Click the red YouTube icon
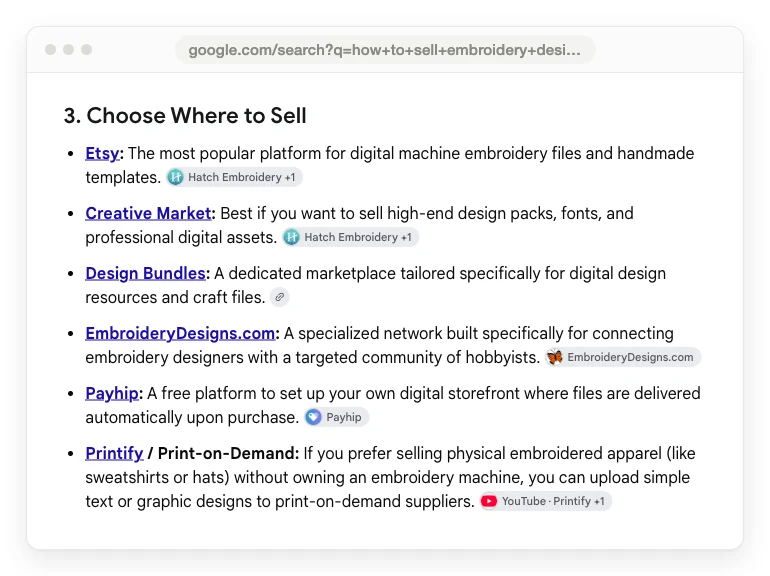 click(x=489, y=501)
